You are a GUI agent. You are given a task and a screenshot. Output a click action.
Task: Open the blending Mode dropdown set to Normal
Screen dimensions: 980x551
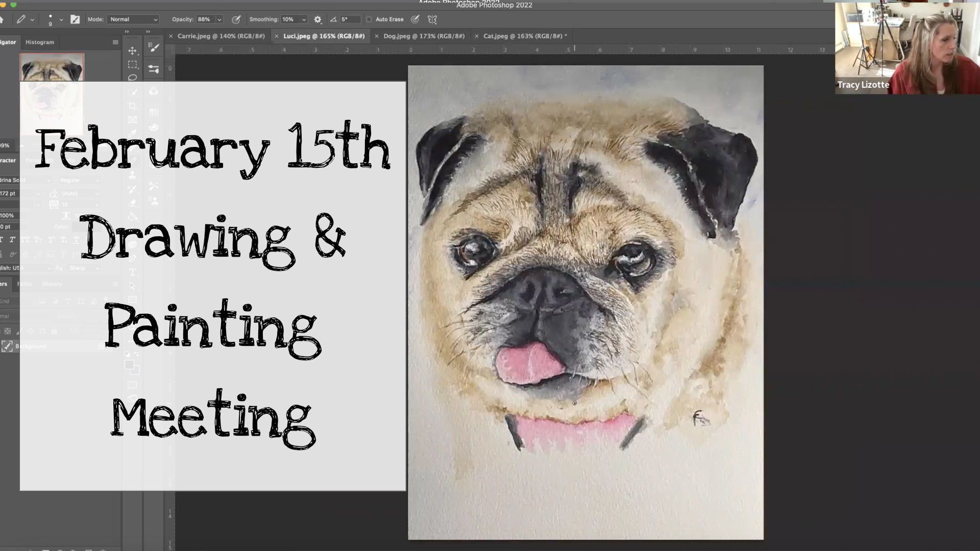pos(133,19)
